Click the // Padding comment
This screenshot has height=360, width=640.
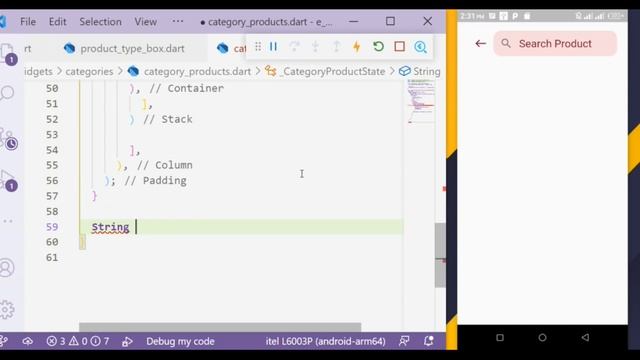click(x=156, y=180)
